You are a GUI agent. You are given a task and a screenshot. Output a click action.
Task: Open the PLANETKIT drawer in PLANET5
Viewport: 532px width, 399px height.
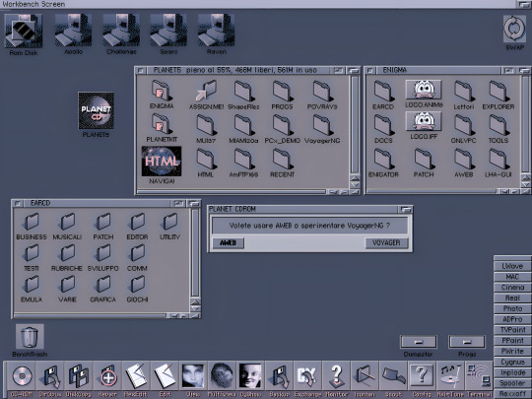click(x=162, y=124)
